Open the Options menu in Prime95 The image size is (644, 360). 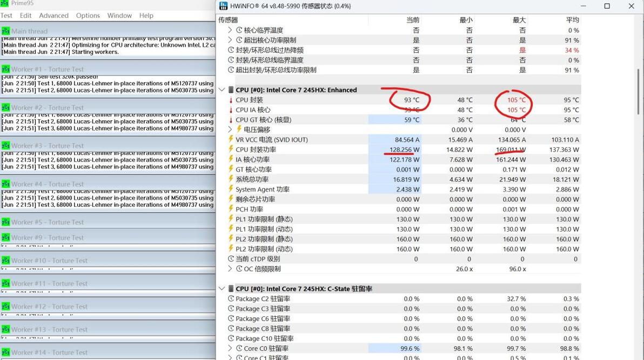coord(88,16)
